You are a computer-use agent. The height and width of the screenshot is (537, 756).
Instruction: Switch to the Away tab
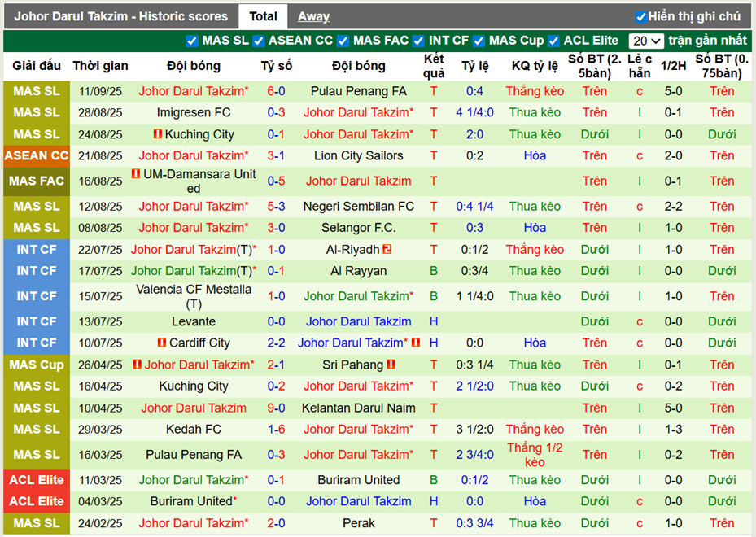pyautogui.click(x=313, y=16)
